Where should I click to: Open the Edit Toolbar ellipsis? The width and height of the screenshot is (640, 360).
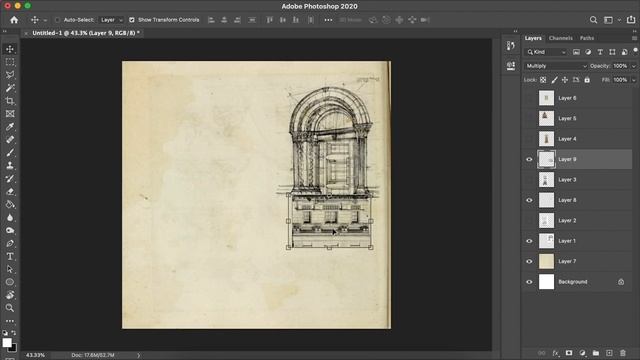tap(10, 321)
